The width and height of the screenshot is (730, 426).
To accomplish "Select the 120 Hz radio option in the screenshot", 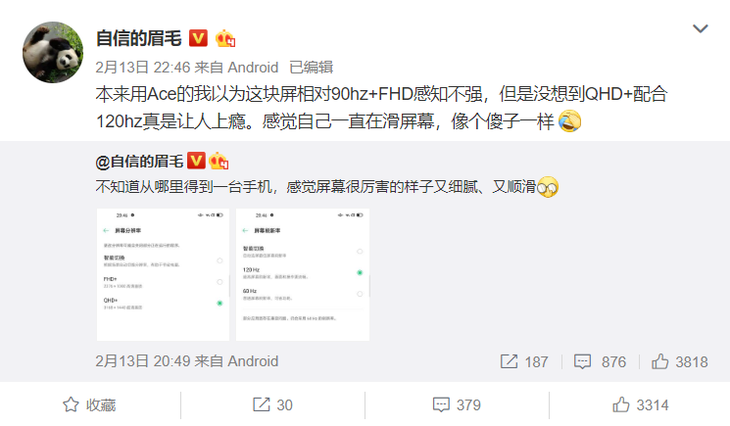I will [x=359, y=273].
